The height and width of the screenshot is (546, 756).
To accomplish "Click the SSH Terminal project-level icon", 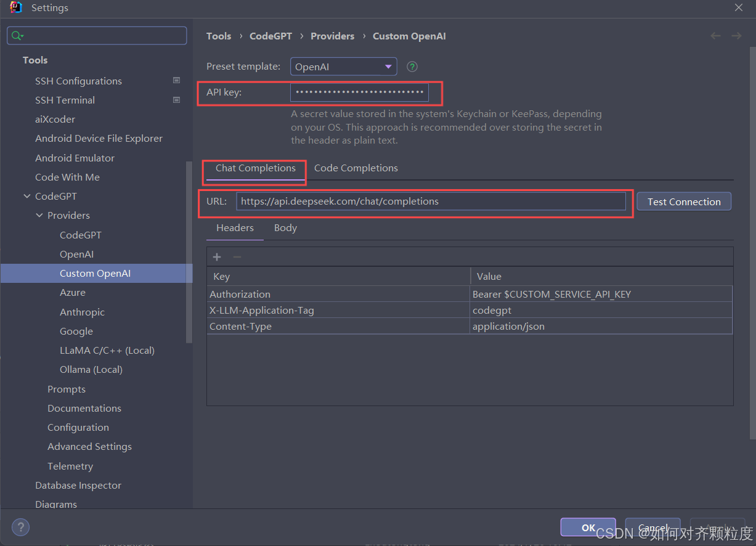I will [176, 99].
